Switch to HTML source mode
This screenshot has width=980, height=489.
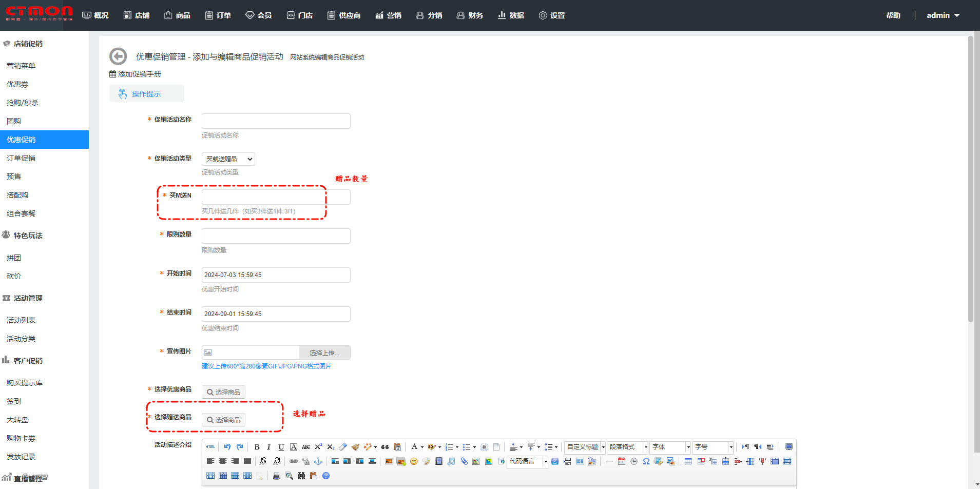(210, 447)
